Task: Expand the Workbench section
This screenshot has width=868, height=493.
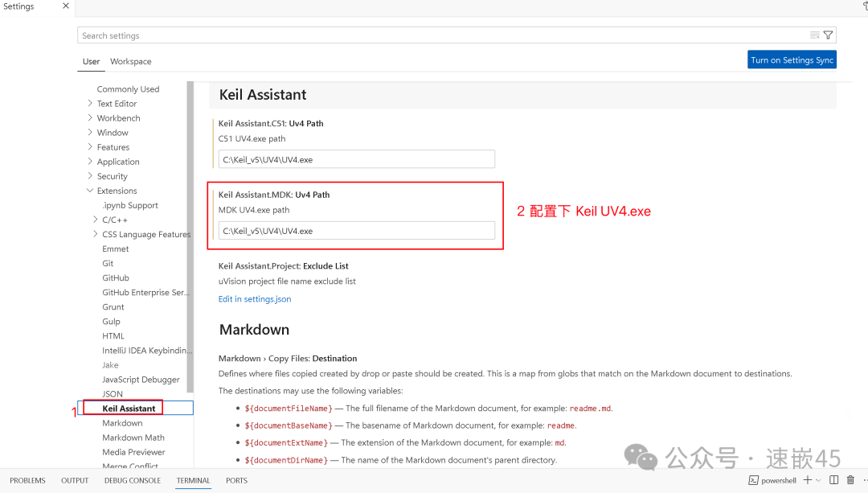Action: click(90, 117)
